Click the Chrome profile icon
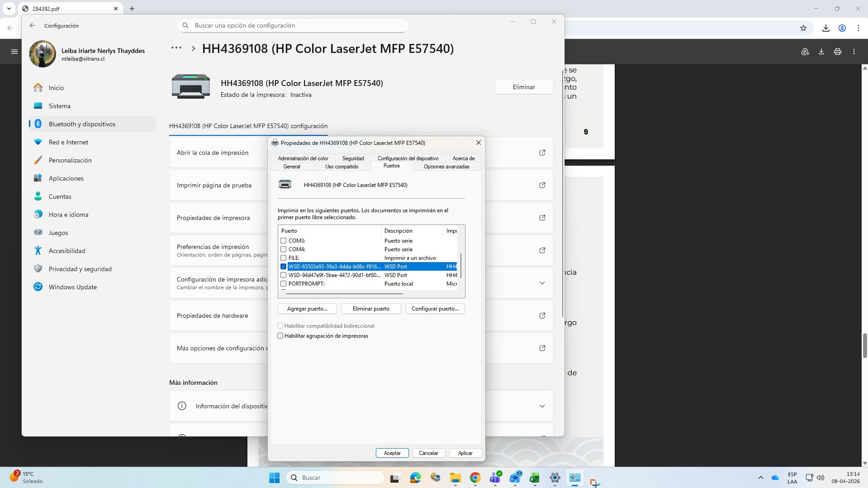 (x=842, y=28)
